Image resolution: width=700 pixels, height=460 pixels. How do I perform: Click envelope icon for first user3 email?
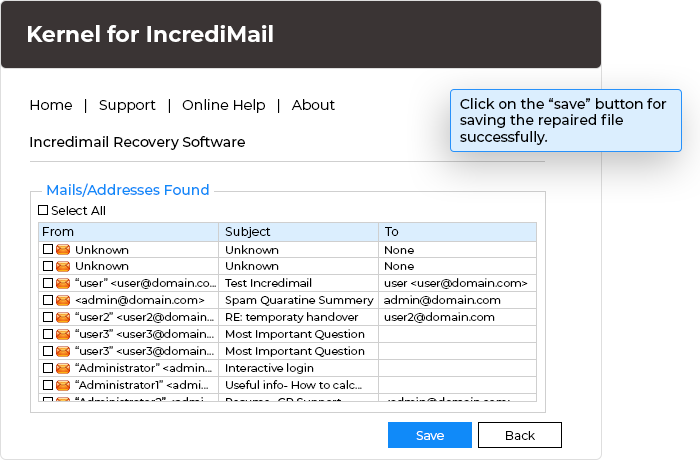point(63,334)
